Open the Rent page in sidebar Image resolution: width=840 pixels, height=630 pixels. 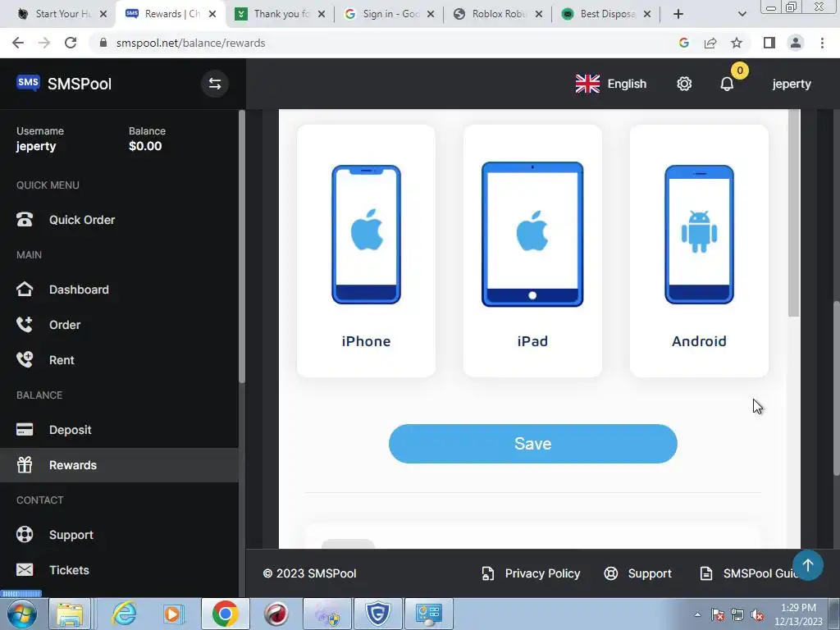(x=119, y=360)
